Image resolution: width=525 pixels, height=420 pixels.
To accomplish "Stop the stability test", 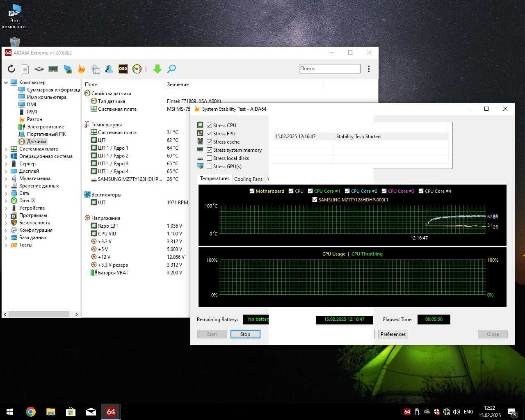I will coord(245,334).
